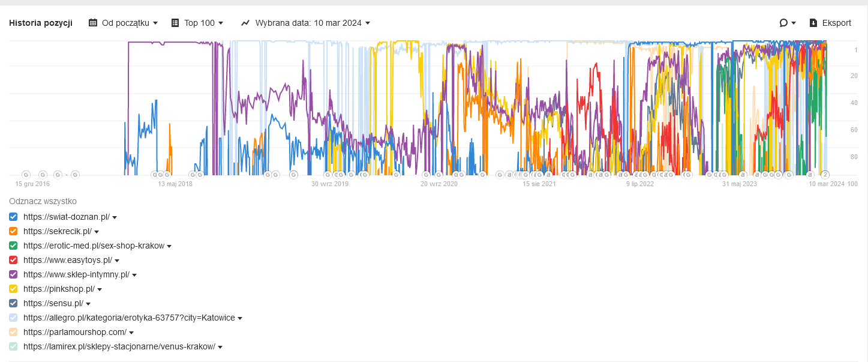Toggle the sklep-intymny.pl purple checkbox
Image resolution: width=868 pixels, height=362 pixels.
pos(13,274)
